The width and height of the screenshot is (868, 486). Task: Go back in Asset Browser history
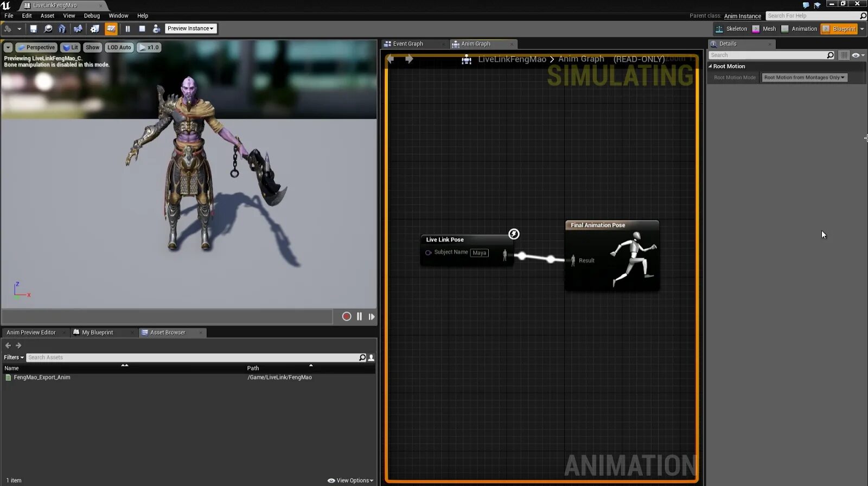coord(8,346)
